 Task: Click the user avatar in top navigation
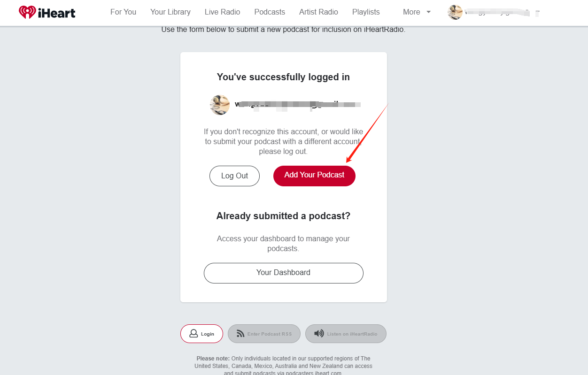click(x=455, y=12)
